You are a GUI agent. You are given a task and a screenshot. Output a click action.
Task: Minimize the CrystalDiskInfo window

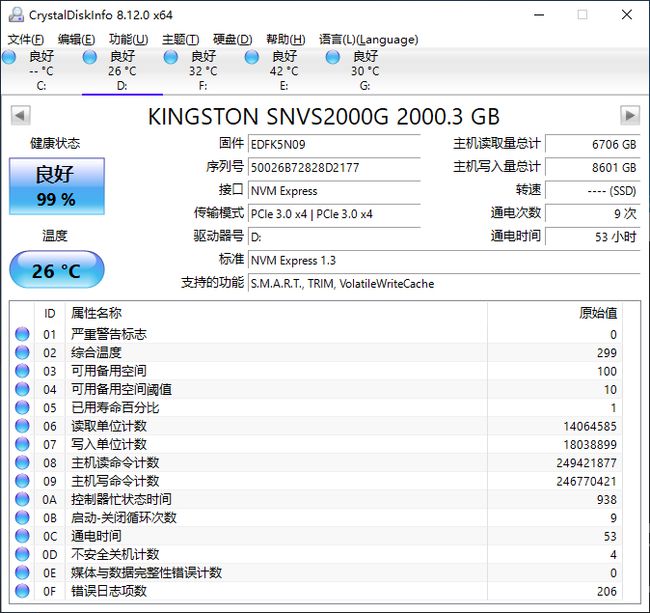(x=539, y=15)
